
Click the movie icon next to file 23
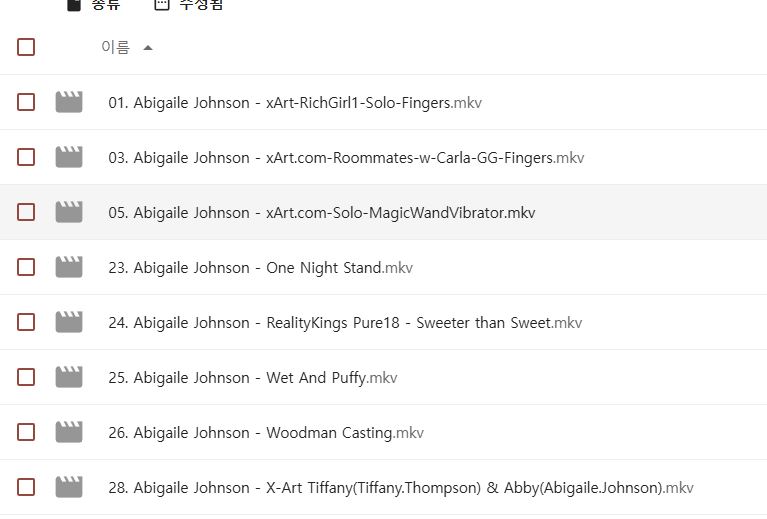pos(69,267)
